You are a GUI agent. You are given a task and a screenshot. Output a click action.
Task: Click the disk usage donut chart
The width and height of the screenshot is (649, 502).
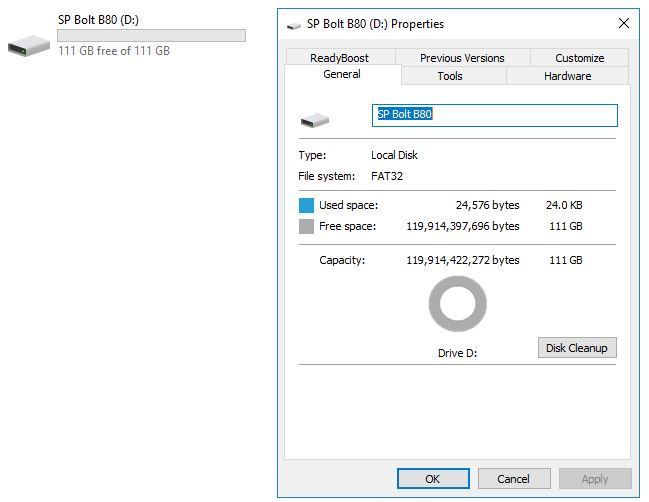point(457,304)
